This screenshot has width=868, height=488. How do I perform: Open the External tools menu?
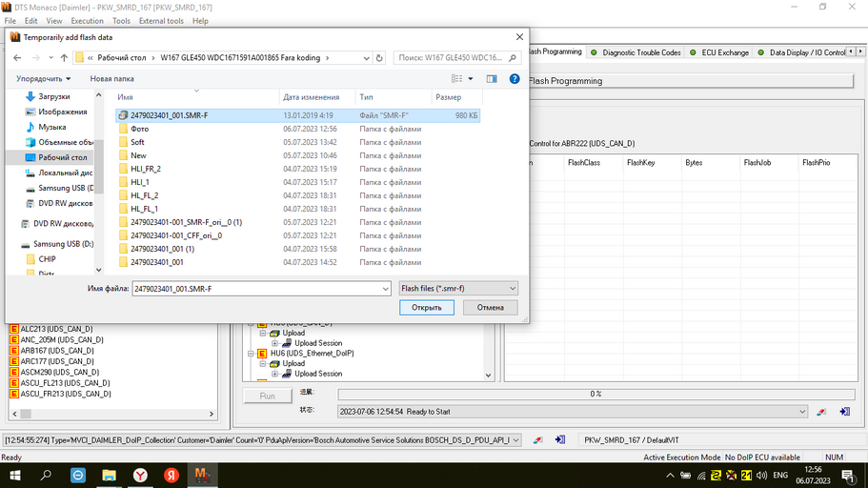coord(161,21)
